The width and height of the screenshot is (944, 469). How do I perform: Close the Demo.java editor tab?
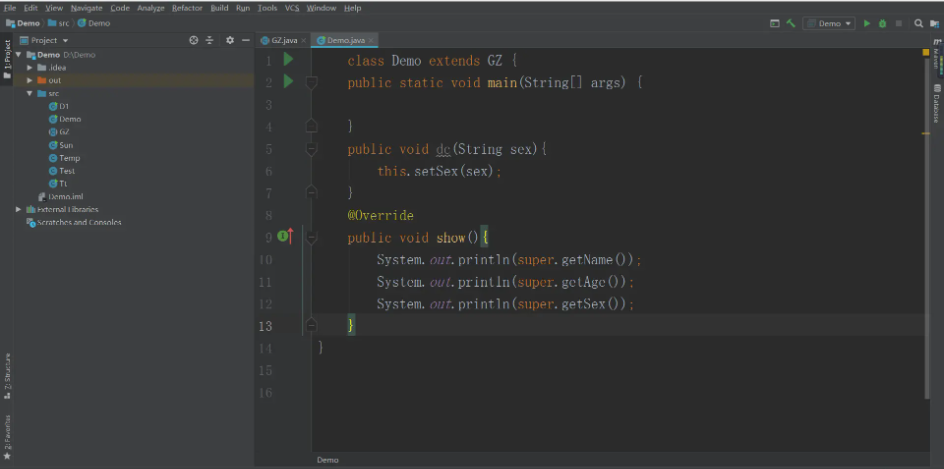pyautogui.click(x=371, y=40)
